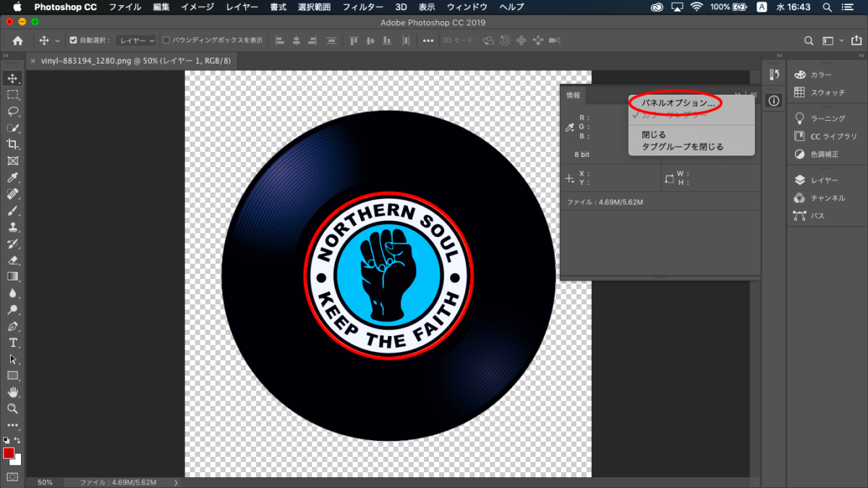Select the Lasso tool

coord(13,111)
